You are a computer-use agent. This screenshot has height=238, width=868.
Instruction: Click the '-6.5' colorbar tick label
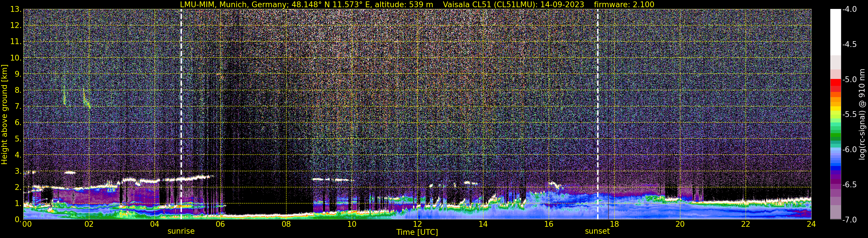pyautogui.click(x=850, y=184)
